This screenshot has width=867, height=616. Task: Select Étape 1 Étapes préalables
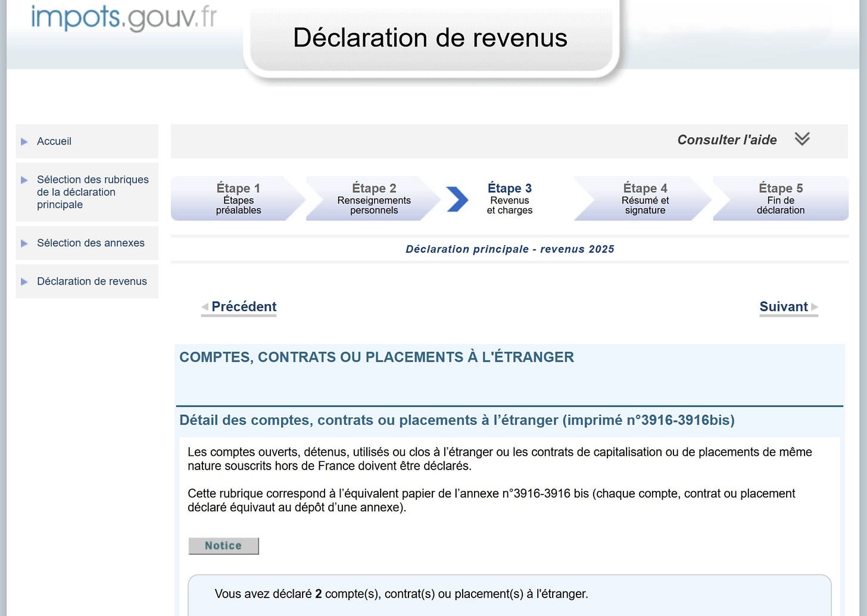coord(238,199)
